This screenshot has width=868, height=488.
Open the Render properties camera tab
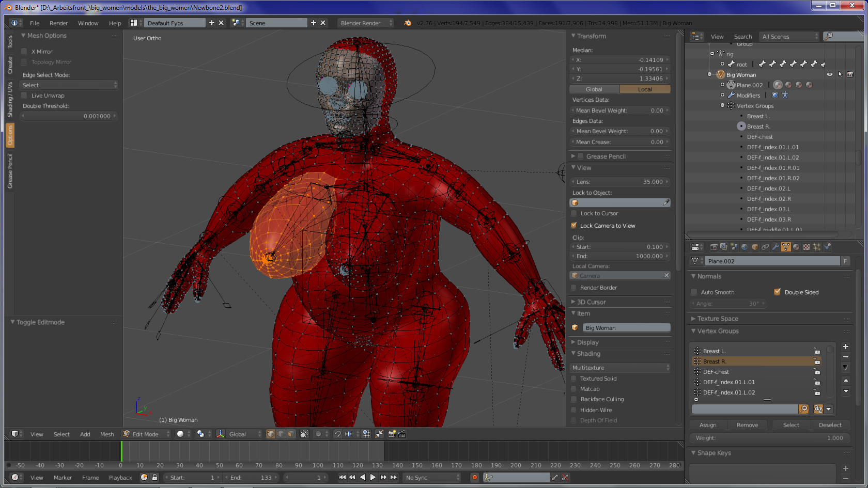[x=714, y=247]
